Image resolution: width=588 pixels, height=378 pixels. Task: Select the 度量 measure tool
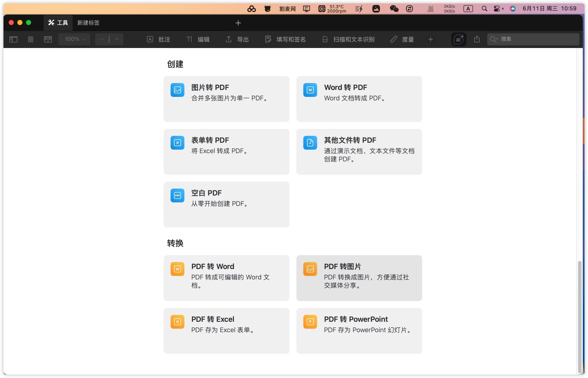(x=402, y=39)
